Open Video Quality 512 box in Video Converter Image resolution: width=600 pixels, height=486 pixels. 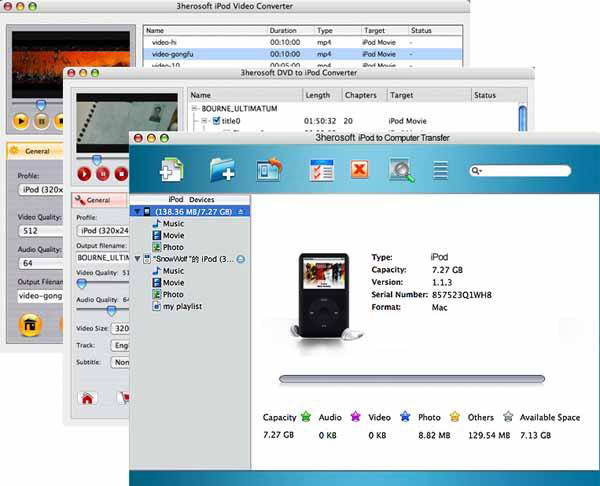[x=41, y=231]
